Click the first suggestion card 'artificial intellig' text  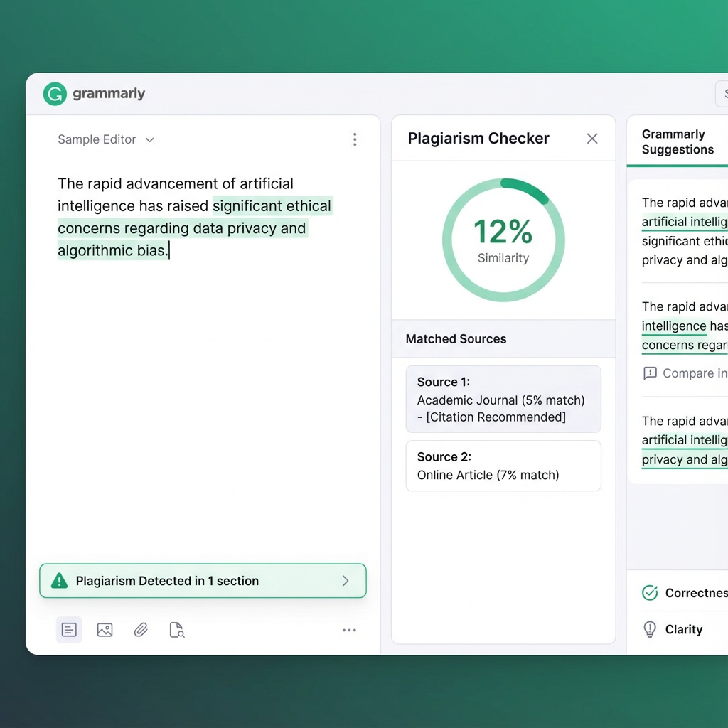coord(685,222)
